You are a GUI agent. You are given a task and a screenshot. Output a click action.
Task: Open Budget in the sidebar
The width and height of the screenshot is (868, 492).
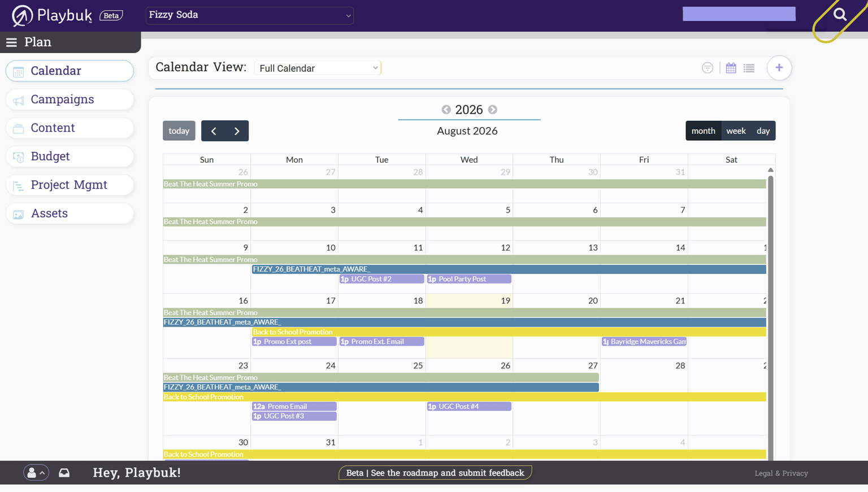pyautogui.click(x=70, y=156)
